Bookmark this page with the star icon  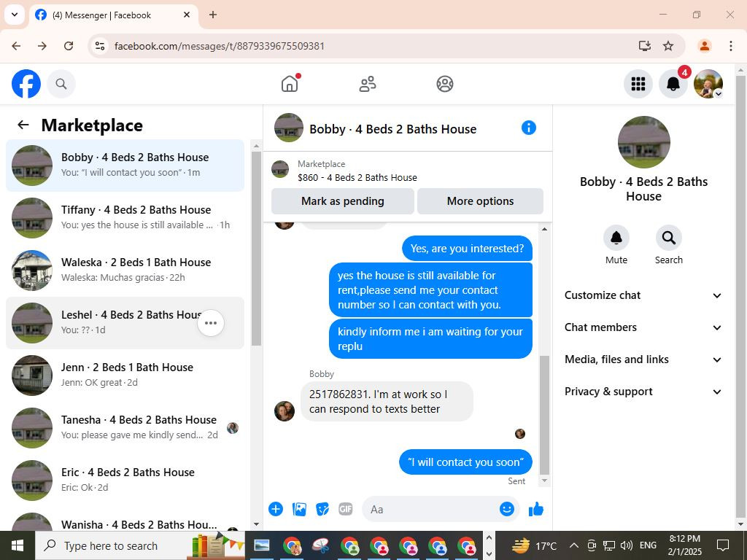coord(668,46)
